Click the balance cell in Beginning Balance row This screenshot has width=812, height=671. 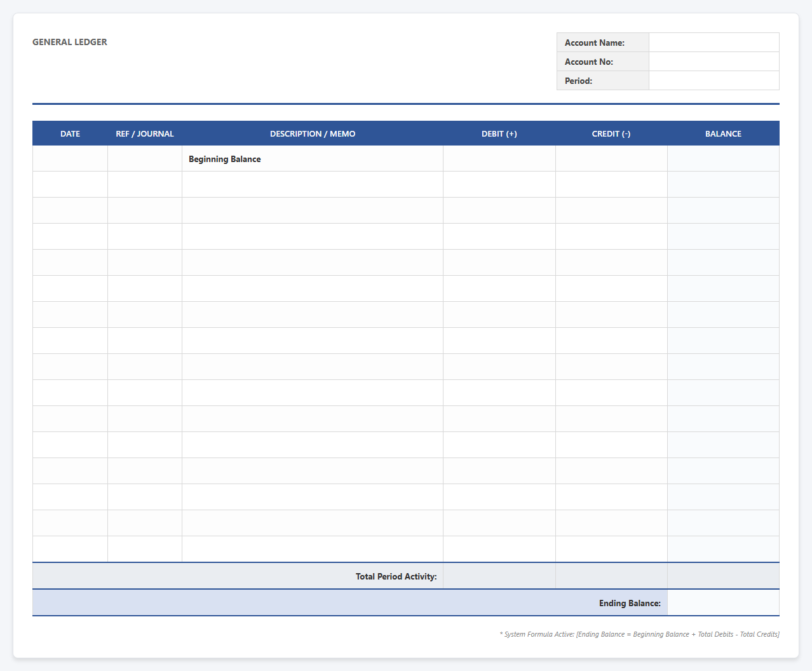point(723,159)
